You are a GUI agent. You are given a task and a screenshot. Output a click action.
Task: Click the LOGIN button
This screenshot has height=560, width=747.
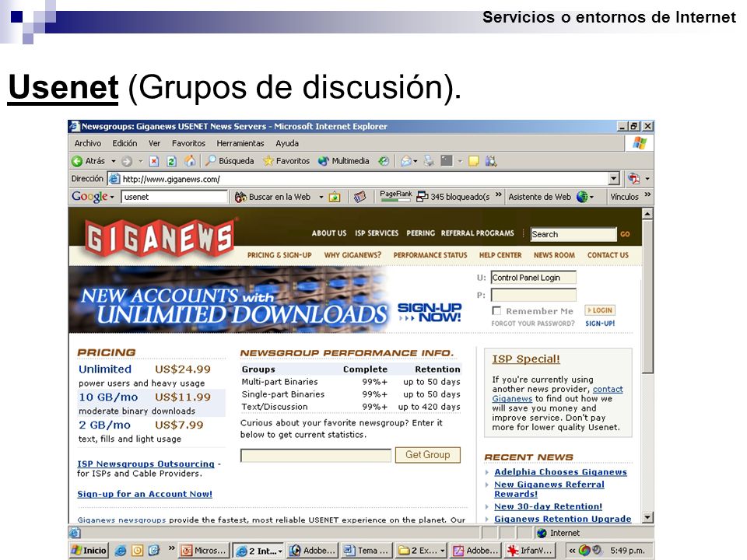(x=600, y=310)
